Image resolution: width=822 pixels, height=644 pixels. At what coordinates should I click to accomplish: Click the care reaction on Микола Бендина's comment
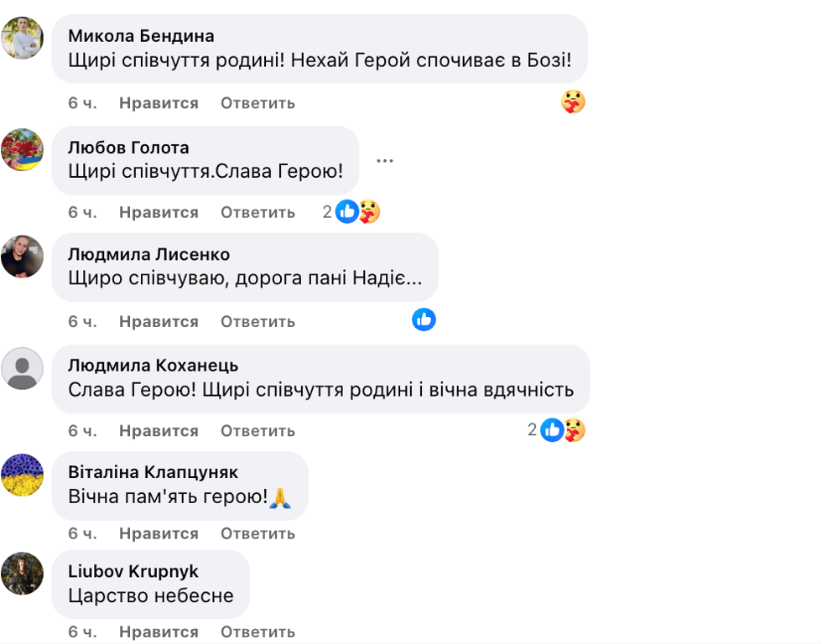[x=573, y=102]
